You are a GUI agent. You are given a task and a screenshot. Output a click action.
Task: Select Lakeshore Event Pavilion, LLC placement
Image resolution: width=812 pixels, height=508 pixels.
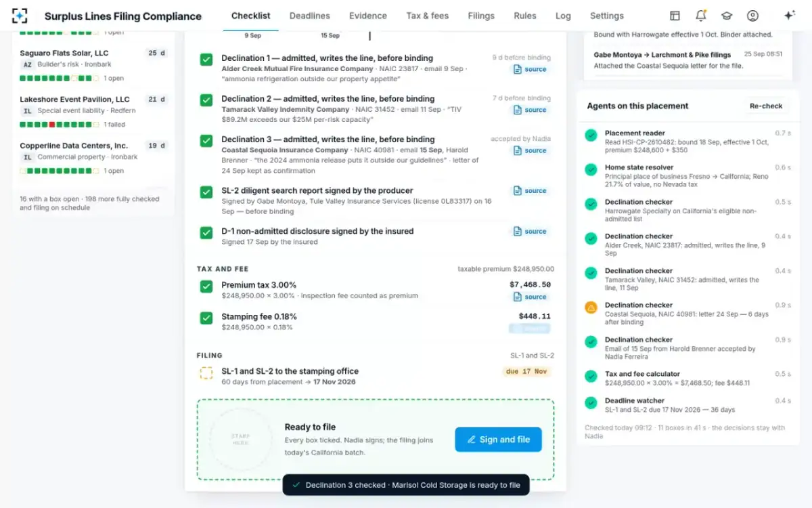click(x=93, y=112)
